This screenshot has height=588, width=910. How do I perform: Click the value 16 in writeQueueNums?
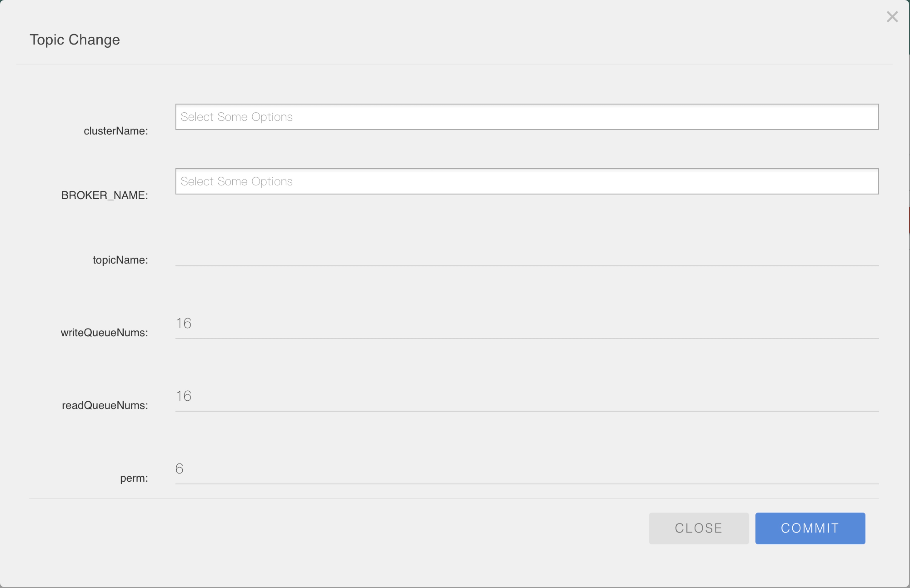click(x=184, y=323)
